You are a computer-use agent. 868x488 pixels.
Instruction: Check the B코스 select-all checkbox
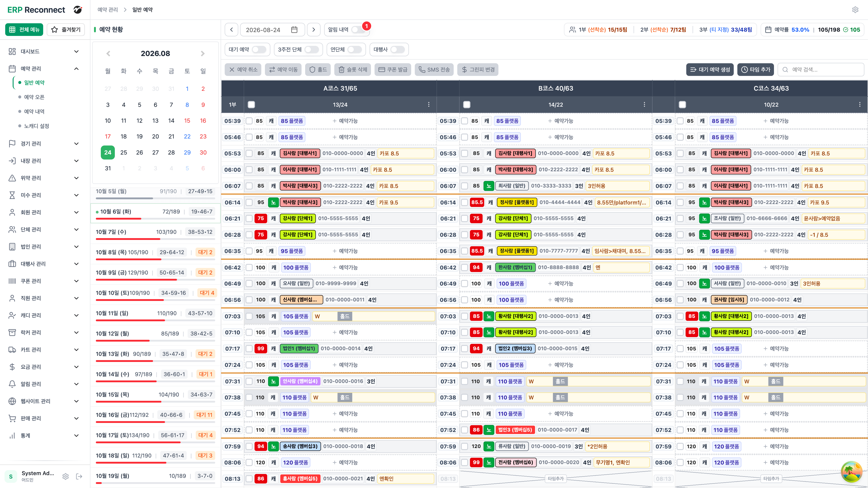click(467, 104)
